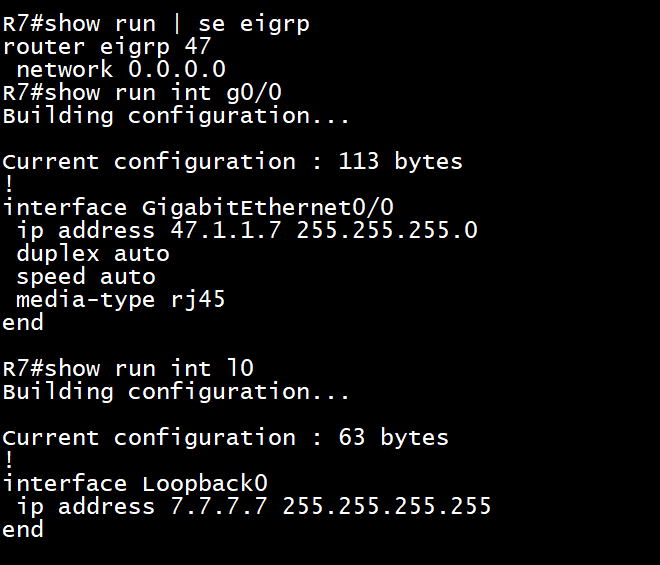Click 'Current configuration : 113 bytes' text

click(x=232, y=162)
